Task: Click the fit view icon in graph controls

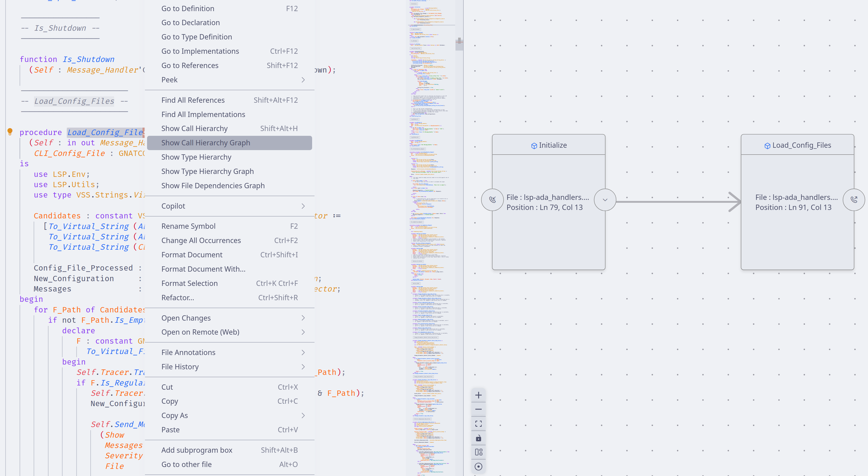Action: point(478,424)
